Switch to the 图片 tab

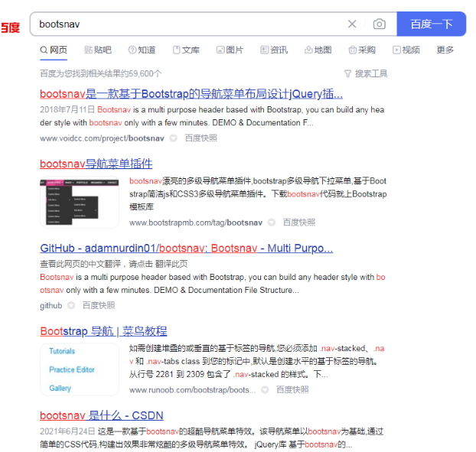click(230, 50)
